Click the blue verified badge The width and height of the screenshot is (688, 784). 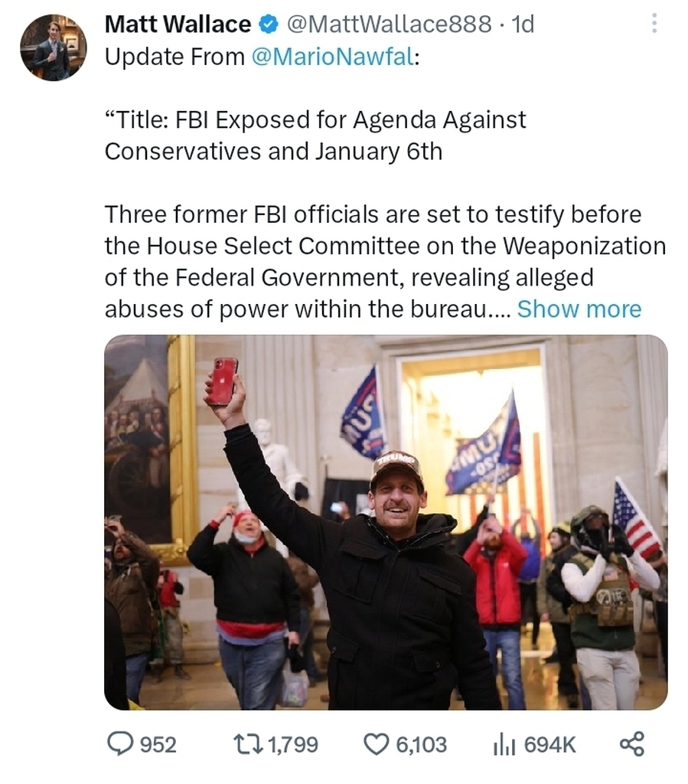269,24
